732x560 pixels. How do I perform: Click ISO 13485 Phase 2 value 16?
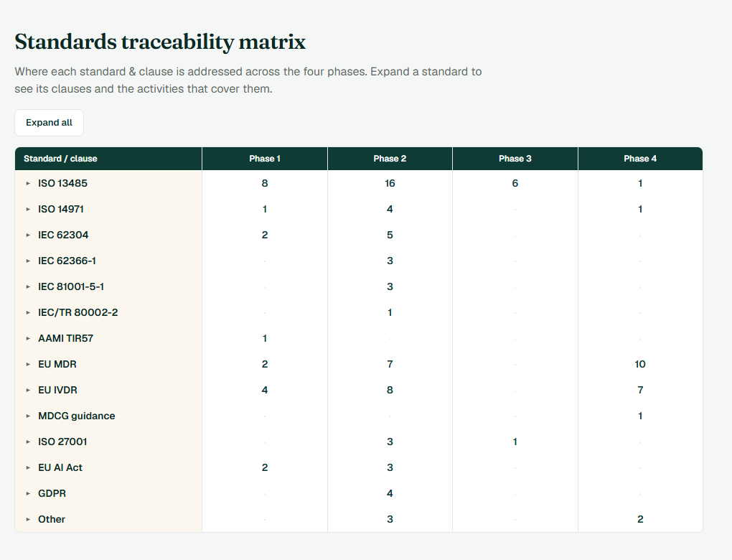[x=390, y=183]
